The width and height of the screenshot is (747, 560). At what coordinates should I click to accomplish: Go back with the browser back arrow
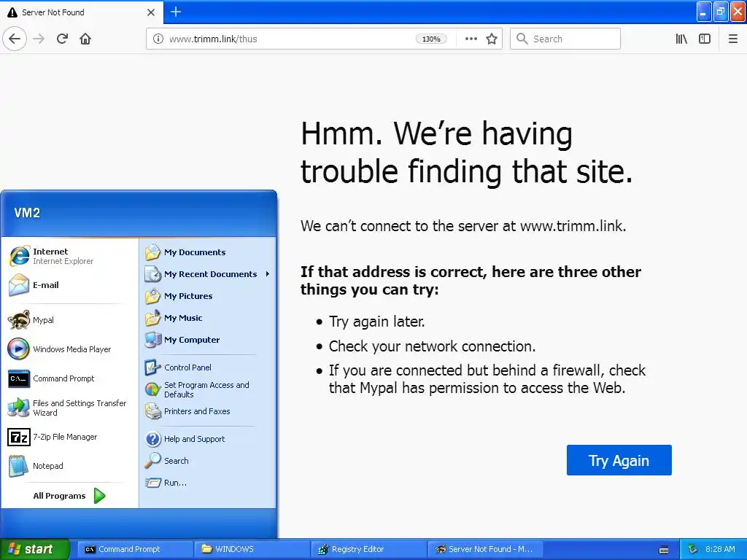point(15,39)
